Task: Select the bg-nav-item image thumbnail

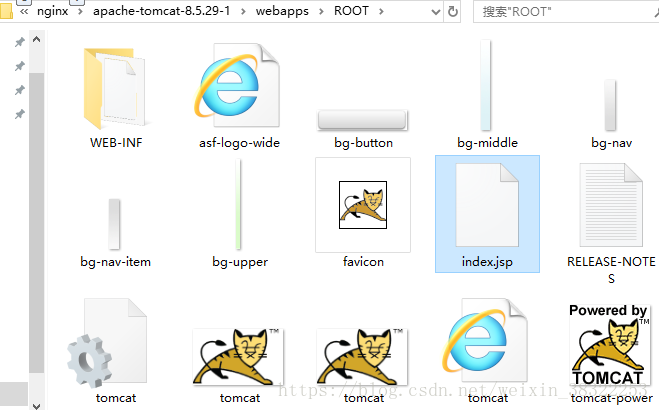Action: (x=114, y=224)
